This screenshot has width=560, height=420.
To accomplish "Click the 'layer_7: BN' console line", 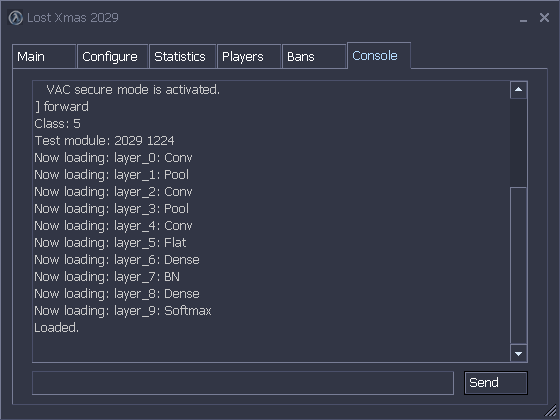I will click(x=107, y=277).
